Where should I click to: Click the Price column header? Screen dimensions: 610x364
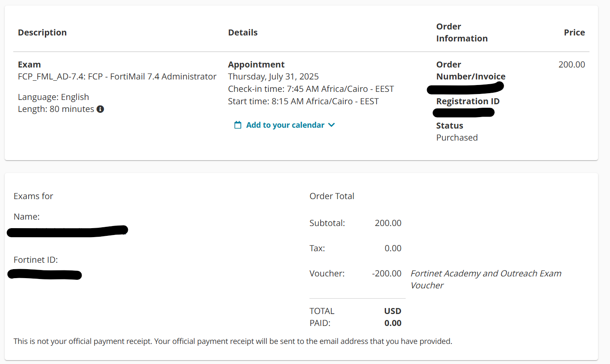coord(574,32)
